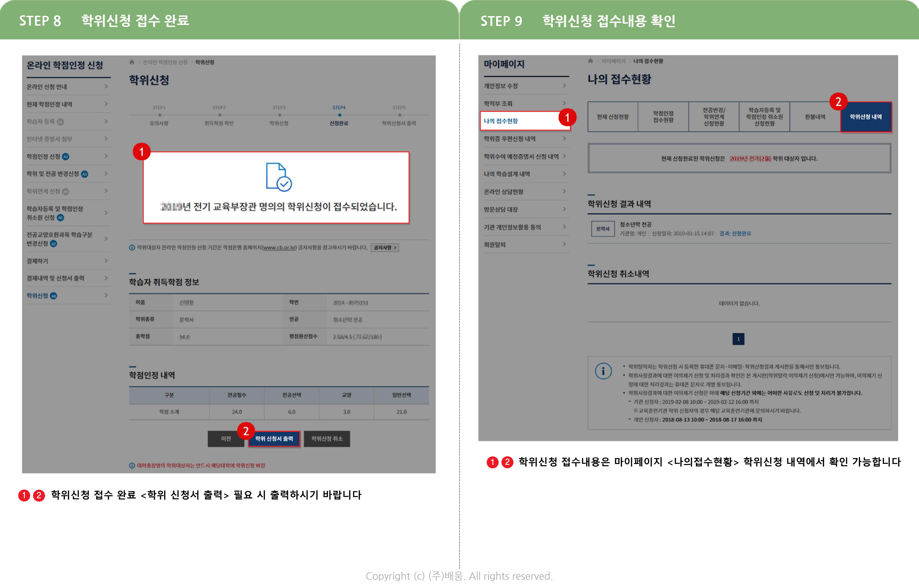919x588 pixels.
Task: Click 마이페이지 breadcrumb link
Action: pos(613,61)
